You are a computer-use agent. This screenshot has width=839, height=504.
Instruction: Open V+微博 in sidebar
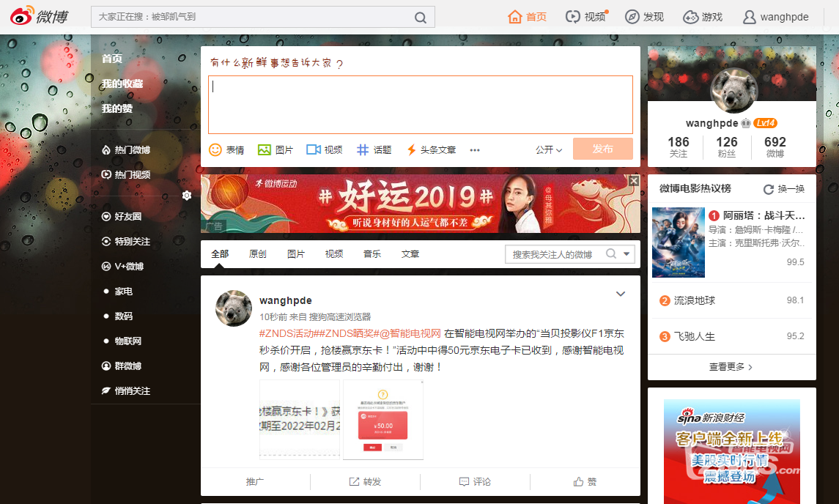coord(122,267)
